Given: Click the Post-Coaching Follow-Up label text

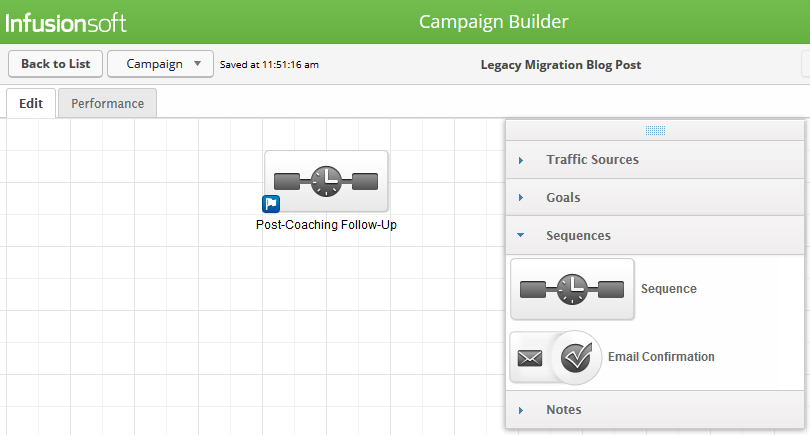Looking at the screenshot, I should [x=326, y=225].
